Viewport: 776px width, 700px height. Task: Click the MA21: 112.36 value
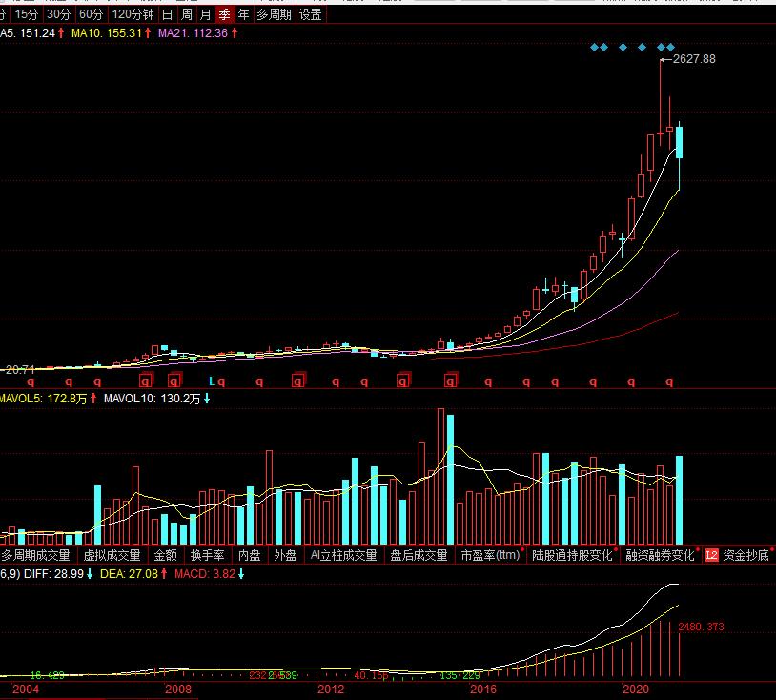[x=193, y=33]
